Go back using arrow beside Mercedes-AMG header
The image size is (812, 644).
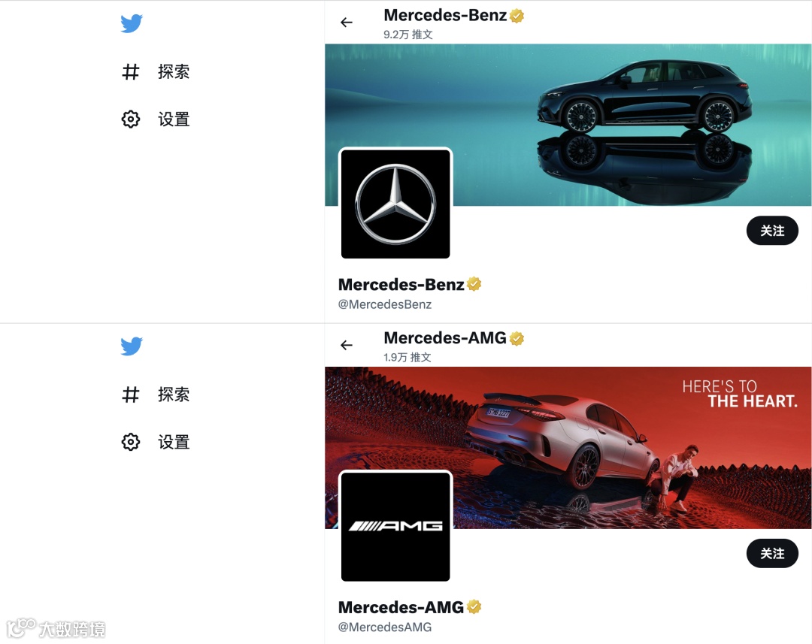(x=347, y=346)
